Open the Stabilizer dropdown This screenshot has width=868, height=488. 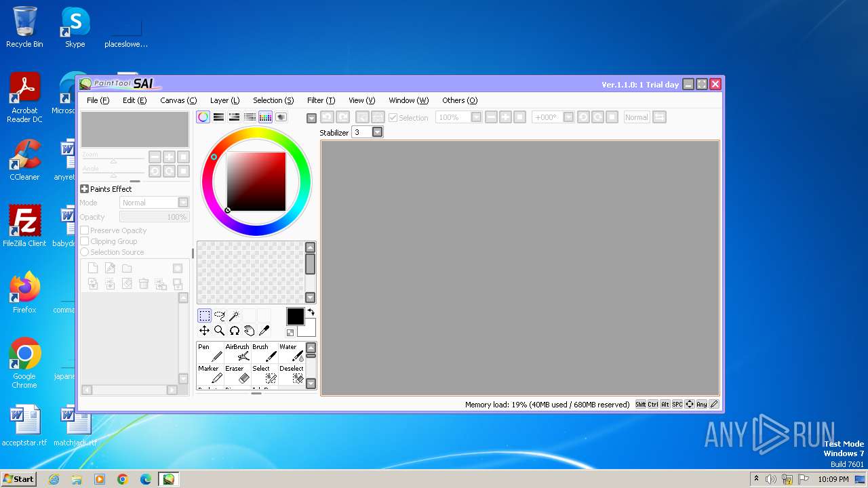[378, 132]
